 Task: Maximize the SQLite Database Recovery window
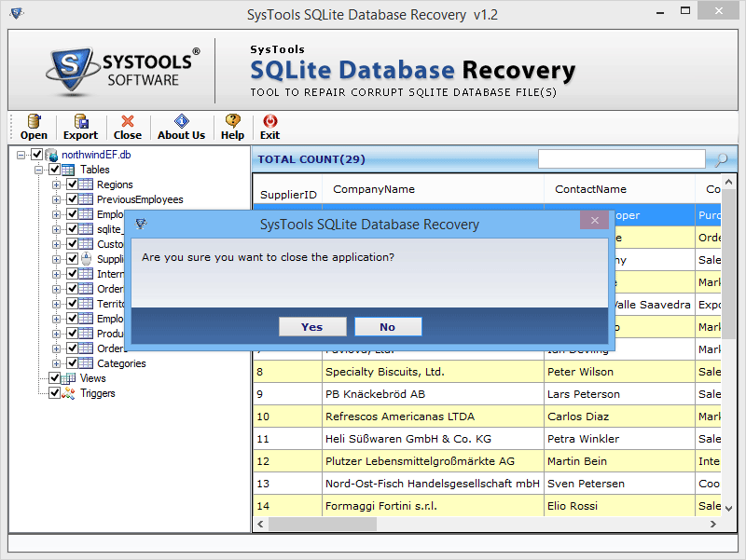685,11
